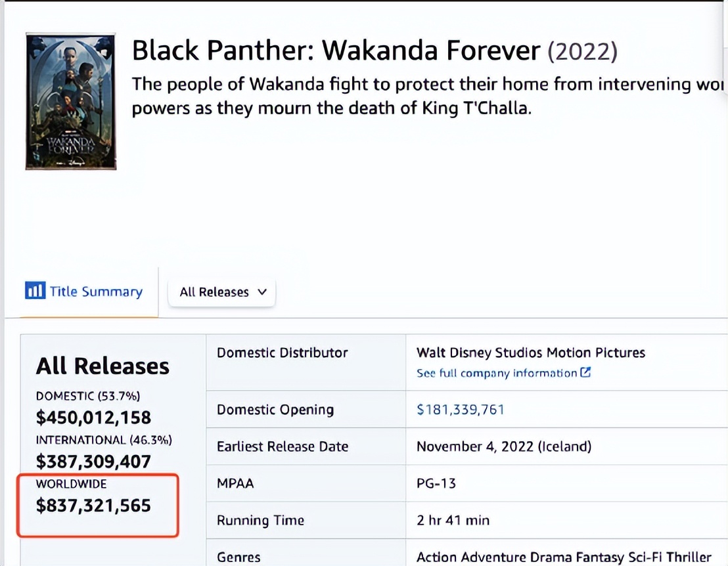Select the international gross $387,309,407 figure
728x566 pixels.
pos(93,462)
